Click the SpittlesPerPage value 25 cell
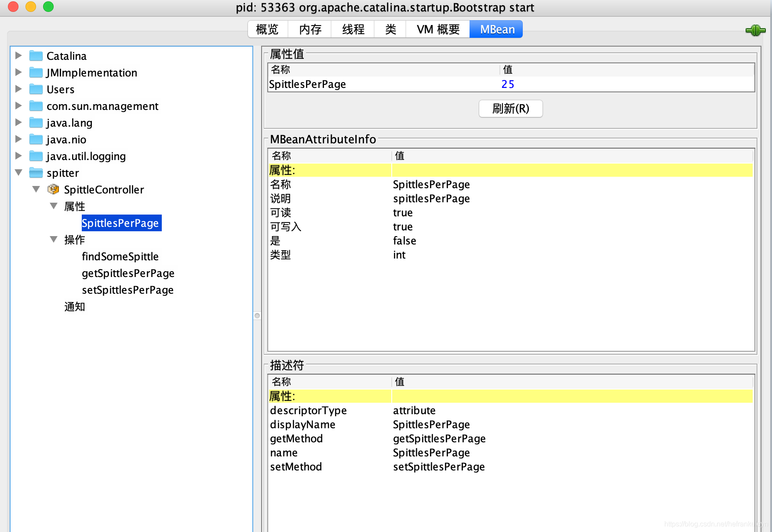The height and width of the screenshot is (532, 772). point(626,84)
